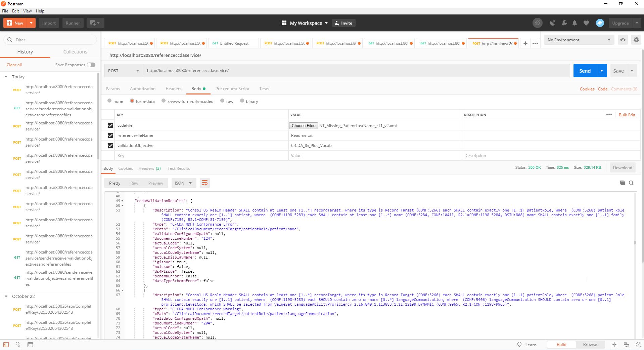Toggle the Save Responses switch

coord(91,65)
